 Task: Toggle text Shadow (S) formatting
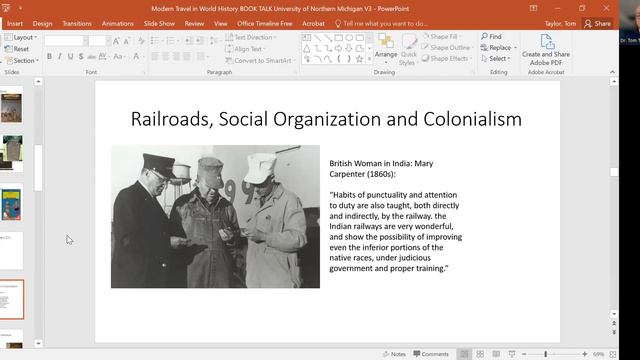click(x=81, y=56)
